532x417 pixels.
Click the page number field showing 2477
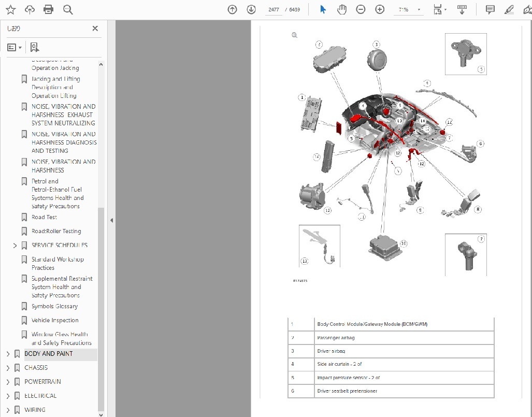[274, 9]
